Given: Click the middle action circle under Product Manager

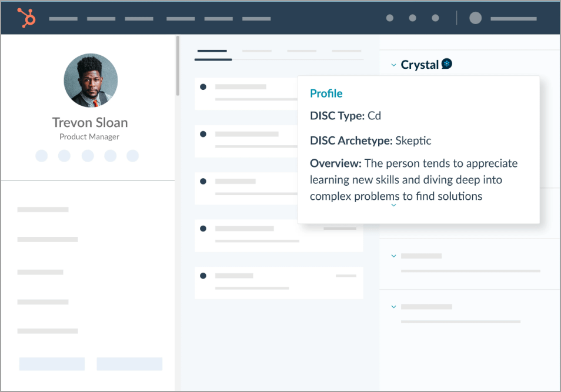Looking at the screenshot, I should [x=88, y=156].
